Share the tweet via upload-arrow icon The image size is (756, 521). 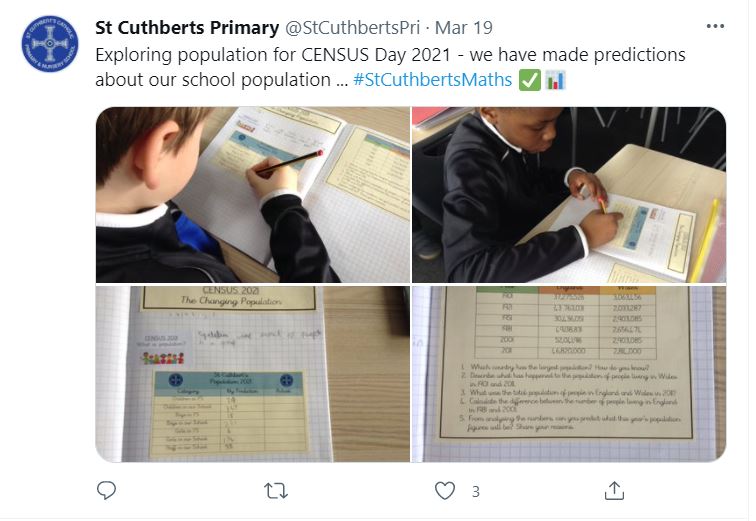click(x=614, y=490)
